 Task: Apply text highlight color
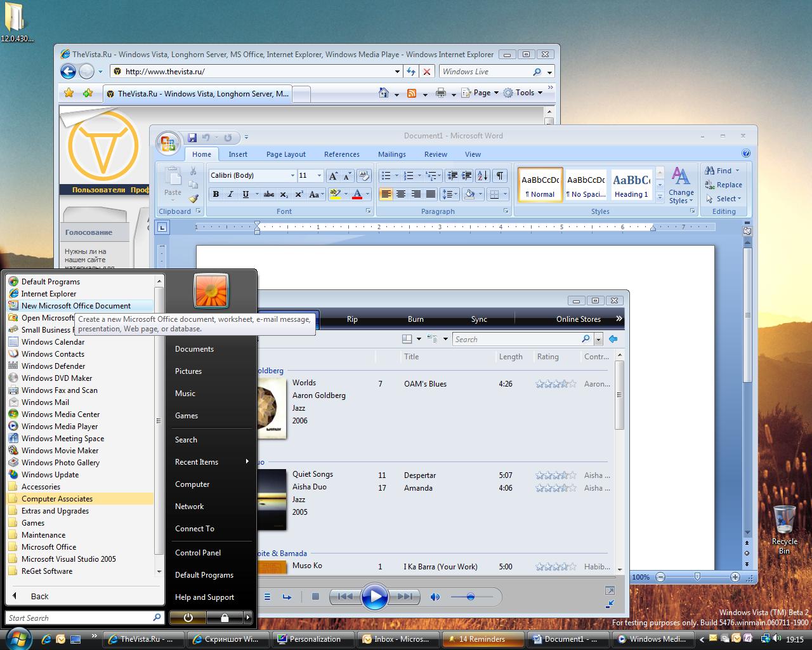pyautogui.click(x=335, y=194)
